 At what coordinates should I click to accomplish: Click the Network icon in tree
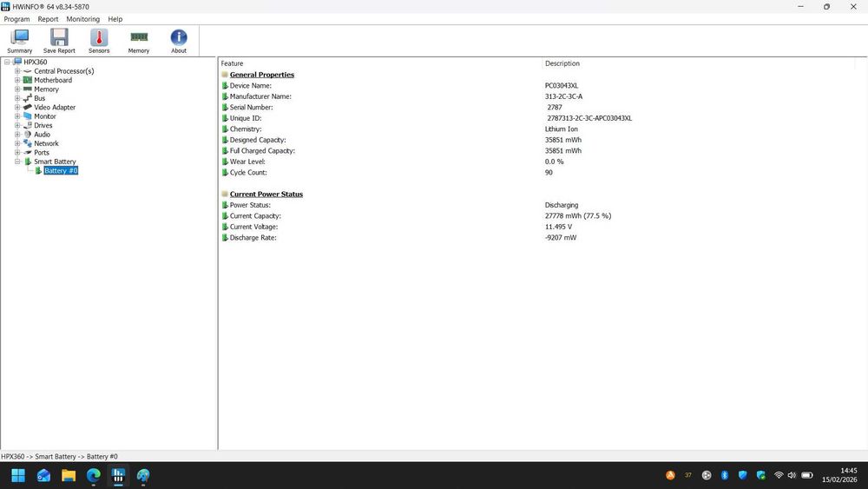[27, 143]
